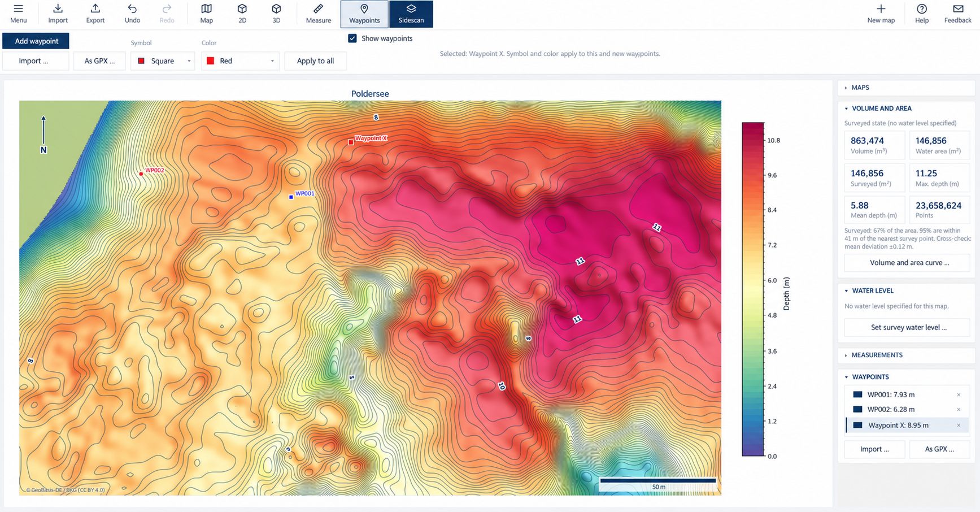The width and height of the screenshot is (980, 512).
Task: Open the Feedback form
Action: [x=957, y=14]
